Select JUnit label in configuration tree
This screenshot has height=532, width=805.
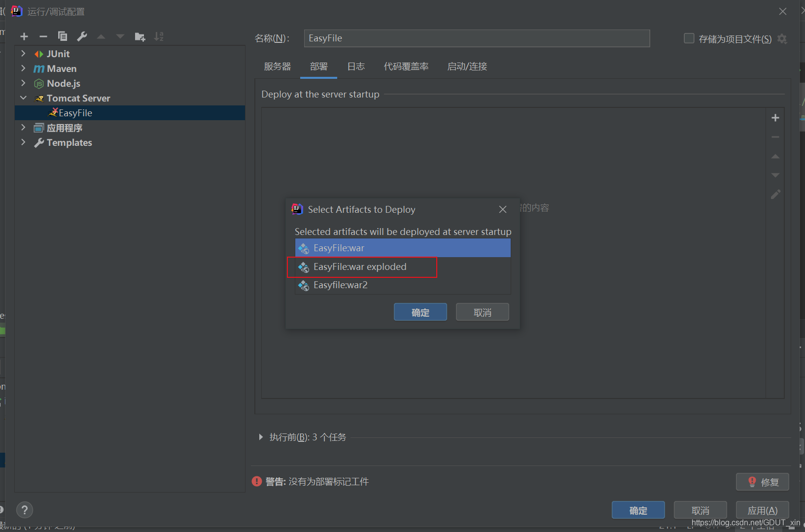tap(58, 54)
